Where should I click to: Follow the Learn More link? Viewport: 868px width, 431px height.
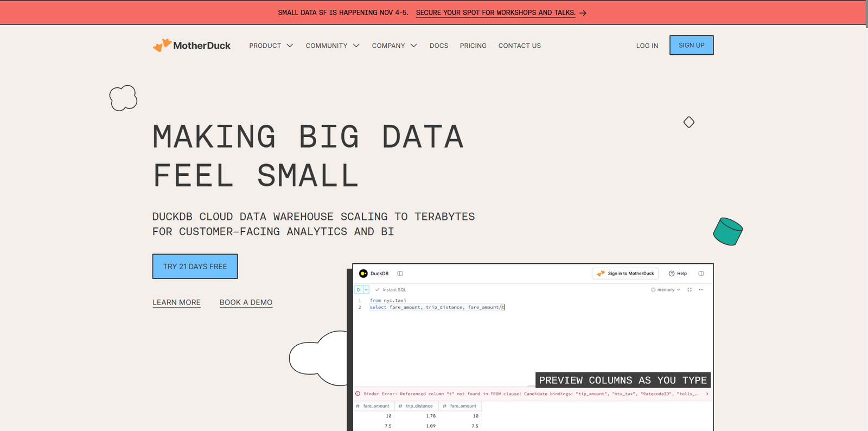point(176,302)
